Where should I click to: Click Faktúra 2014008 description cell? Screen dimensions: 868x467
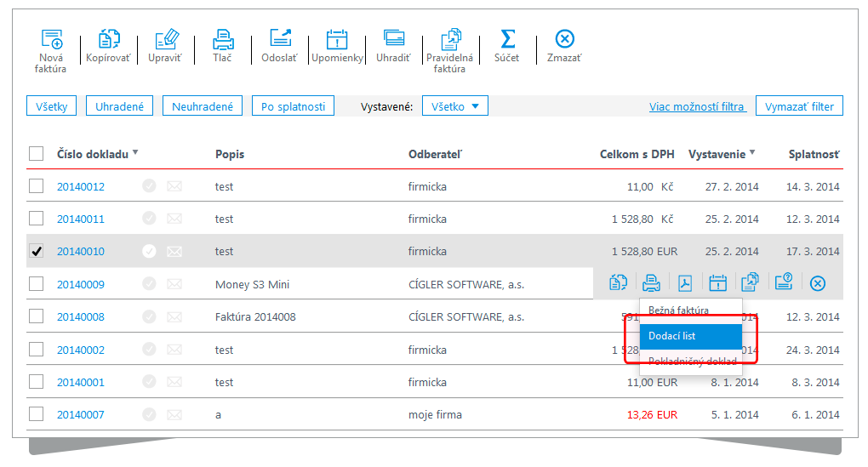[x=256, y=317]
